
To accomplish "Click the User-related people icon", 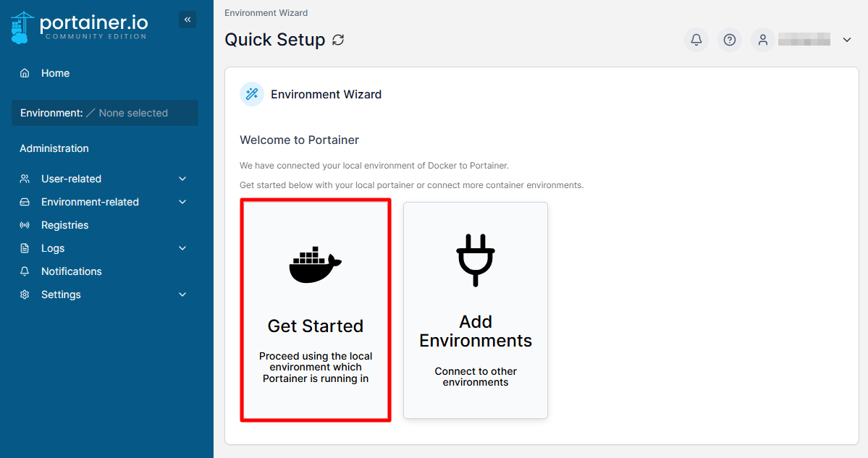I will (25, 179).
